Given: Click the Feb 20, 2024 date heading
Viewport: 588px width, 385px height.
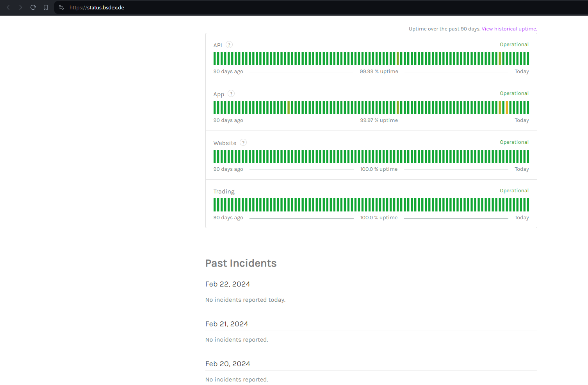Looking at the screenshot, I should pos(228,364).
